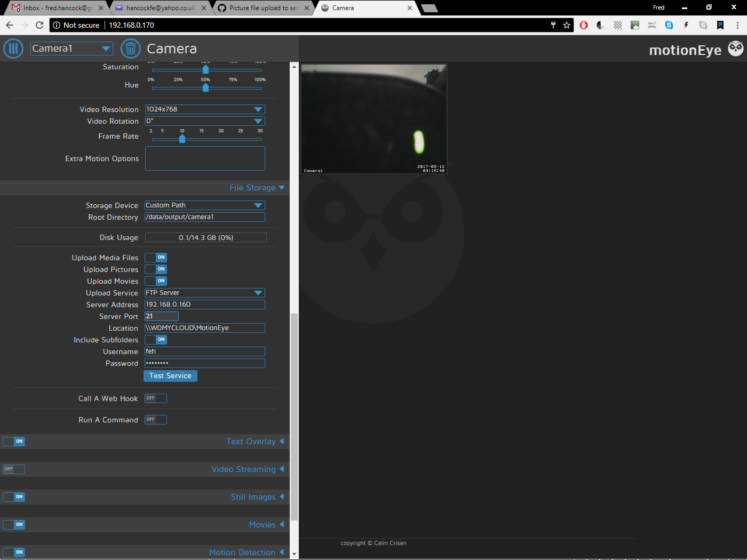Screen dimensions: 747x560
Task: Open the Video Resolution dropdown
Action: coord(205,109)
